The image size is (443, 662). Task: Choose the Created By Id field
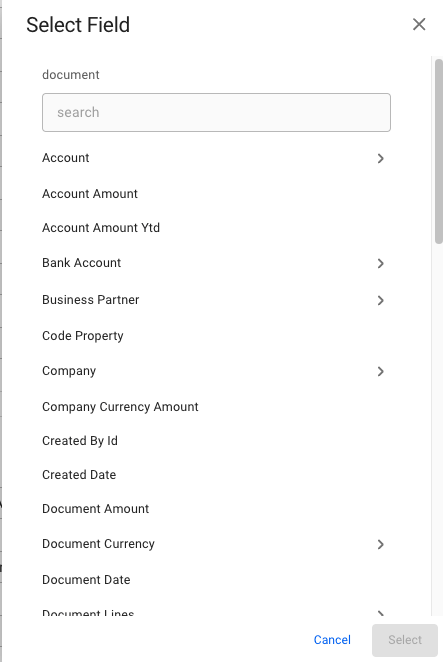pos(80,441)
